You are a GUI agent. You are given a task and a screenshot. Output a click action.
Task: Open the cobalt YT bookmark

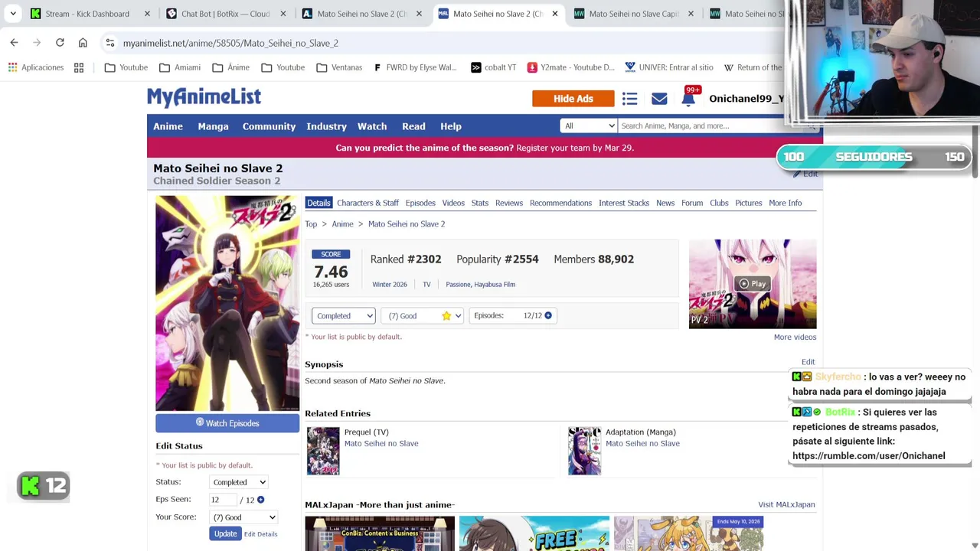pyautogui.click(x=493, y=67)
